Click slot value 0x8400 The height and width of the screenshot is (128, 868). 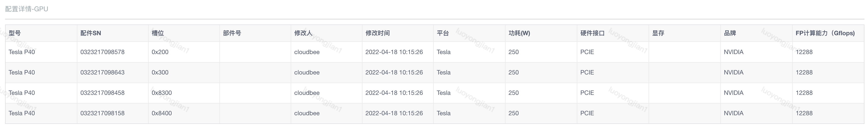162,113
